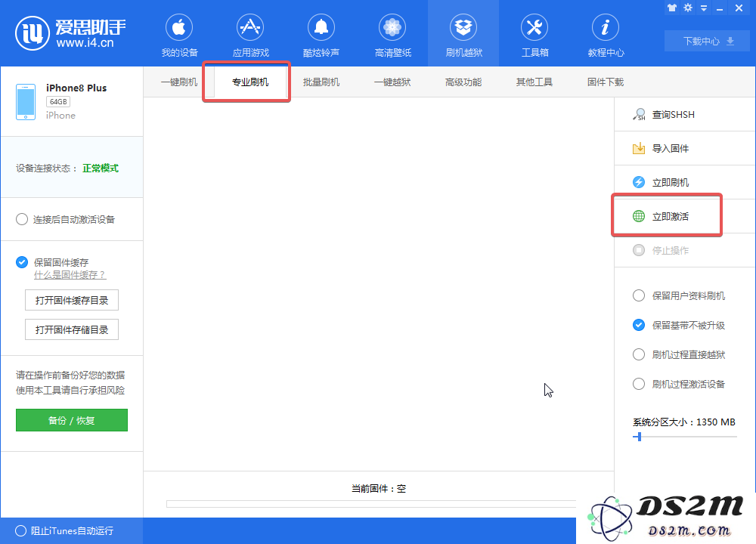Open 教程中心 info icon
This screenshot has width=756, height=544.
pyautogui.click(x=606, y=27)
